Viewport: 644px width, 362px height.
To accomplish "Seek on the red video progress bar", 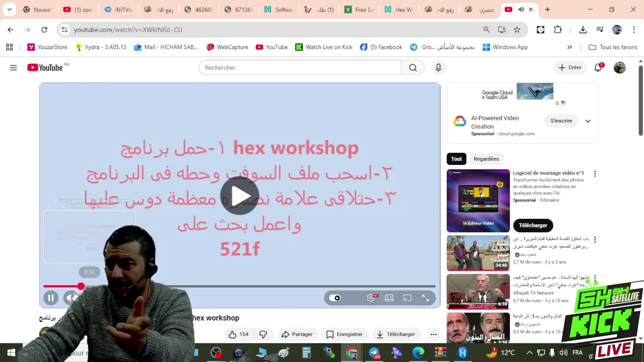I will tap(239, 286).
